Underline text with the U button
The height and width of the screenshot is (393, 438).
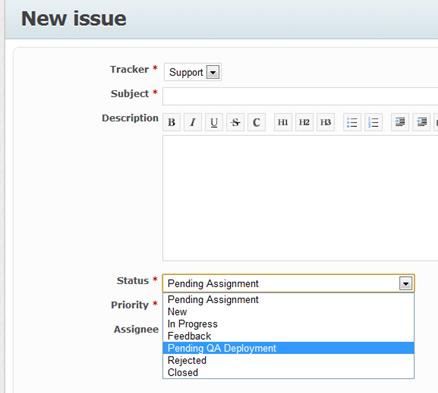tap(214, 122)
